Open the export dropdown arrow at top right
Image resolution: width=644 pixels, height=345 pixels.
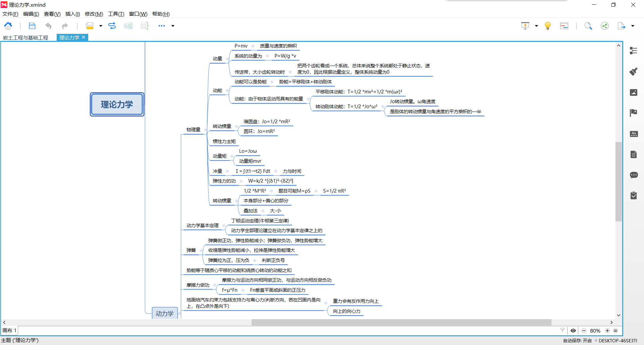633,26
